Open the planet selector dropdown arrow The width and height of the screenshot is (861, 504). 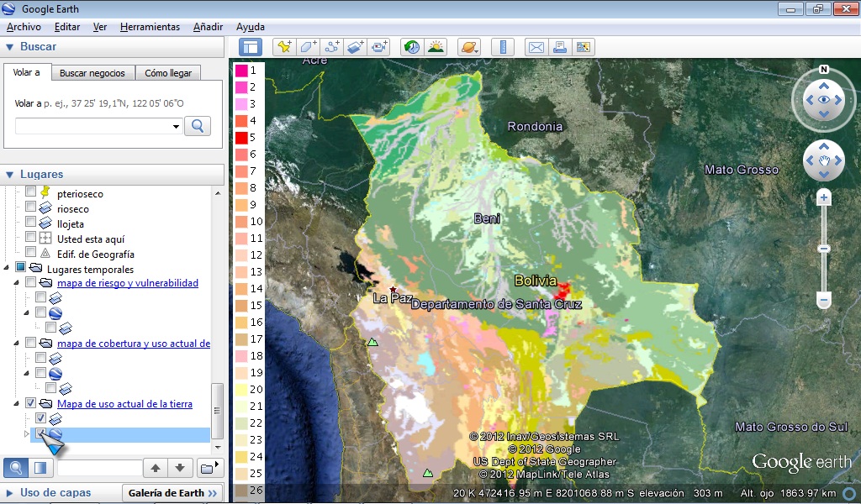pyautogui.click(x=476, y=50)
